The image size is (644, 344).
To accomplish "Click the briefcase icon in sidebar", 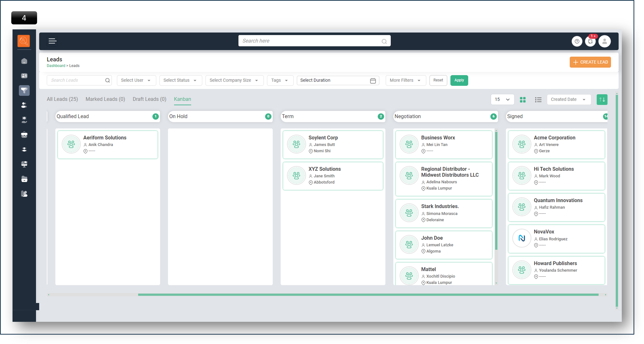I will point(24,135).
